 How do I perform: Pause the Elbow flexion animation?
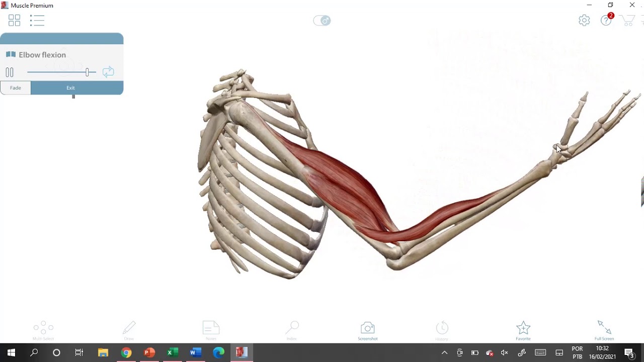10,72
